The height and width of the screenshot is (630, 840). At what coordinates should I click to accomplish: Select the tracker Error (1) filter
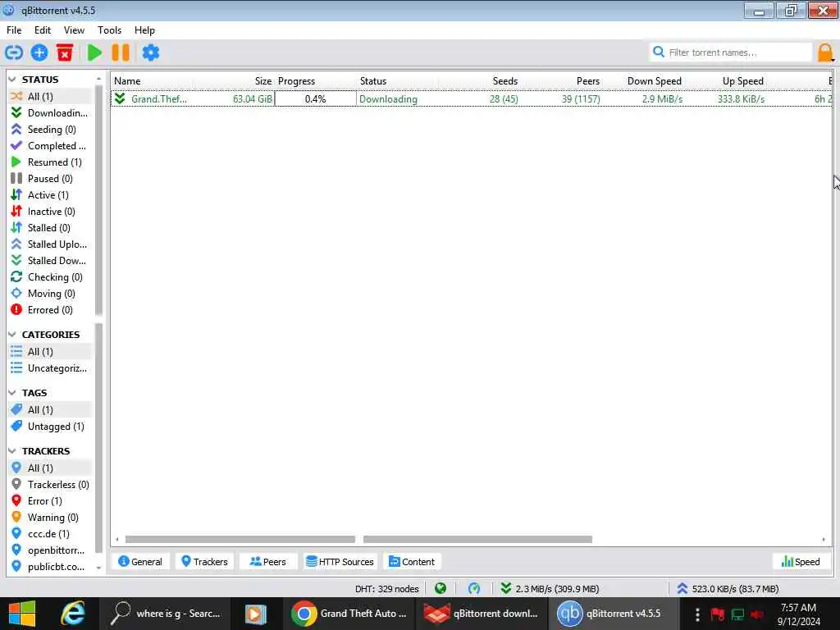tap(50, 501)
